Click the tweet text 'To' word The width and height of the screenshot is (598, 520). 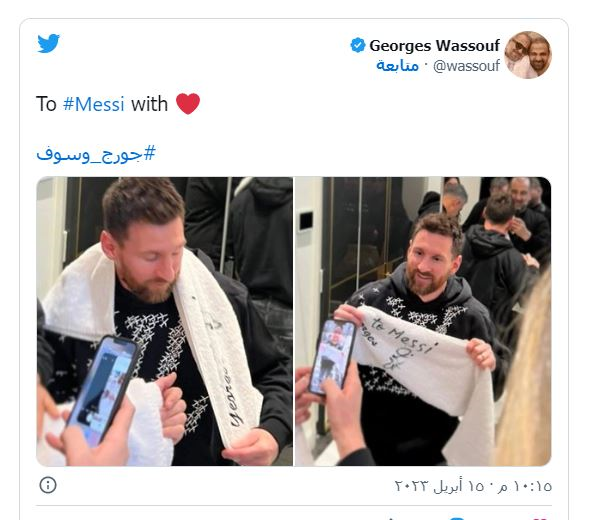click(x=46, y=104)
